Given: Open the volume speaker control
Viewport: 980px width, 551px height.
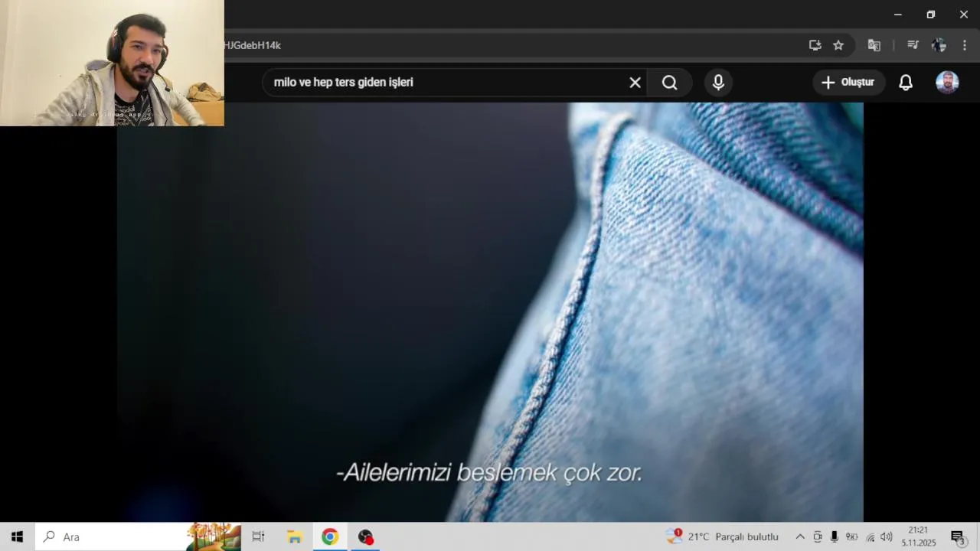Looking at the screenshot, I should (887, 536).
